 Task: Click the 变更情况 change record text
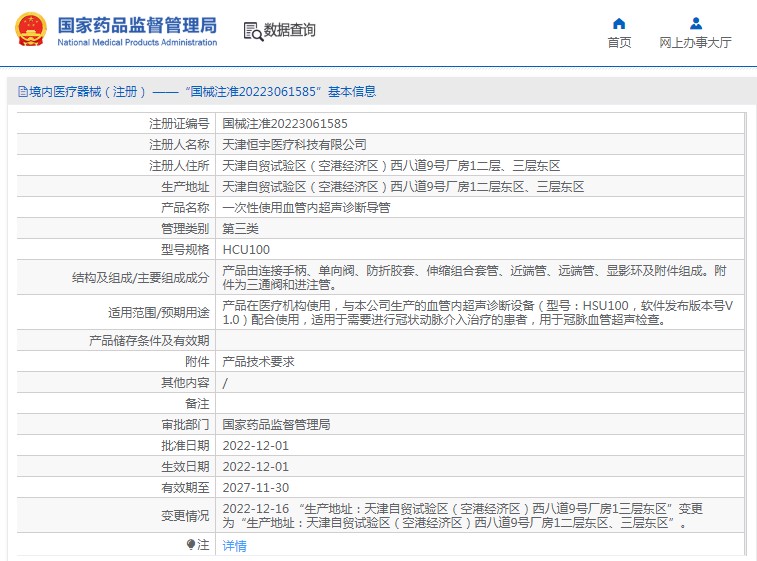463,515
